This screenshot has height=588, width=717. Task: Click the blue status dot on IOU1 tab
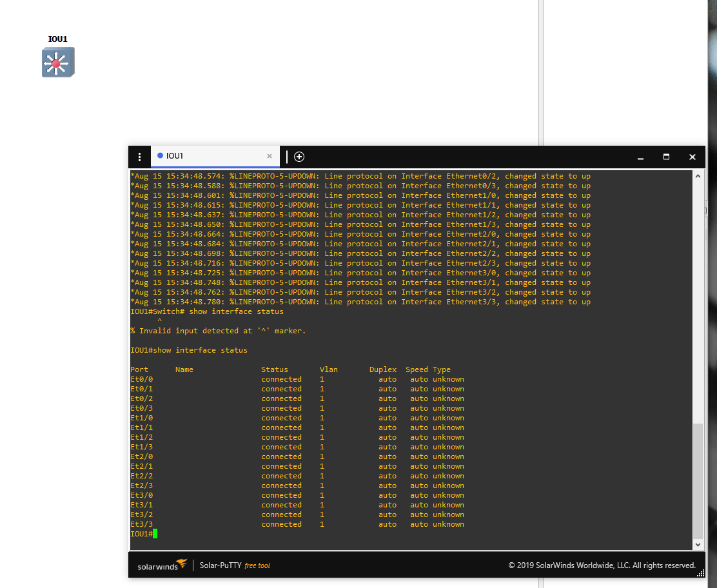click(x=160, y=156)
